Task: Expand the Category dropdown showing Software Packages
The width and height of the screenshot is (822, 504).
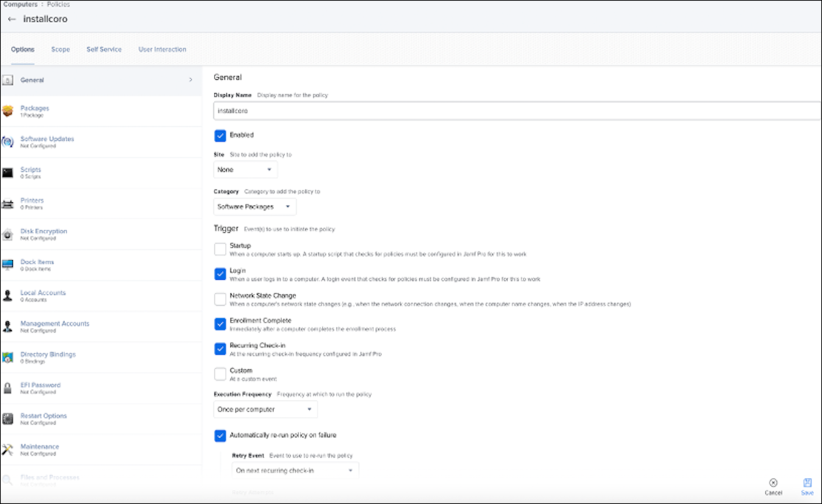Action: coord(255,207)
